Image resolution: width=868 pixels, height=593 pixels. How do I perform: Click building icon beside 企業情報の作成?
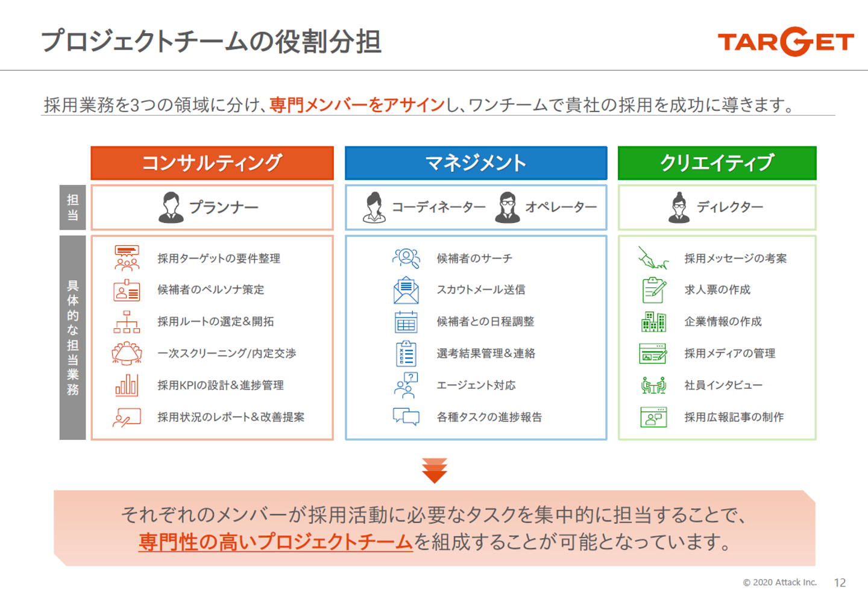pyautogui.click(x=654, y=322)
